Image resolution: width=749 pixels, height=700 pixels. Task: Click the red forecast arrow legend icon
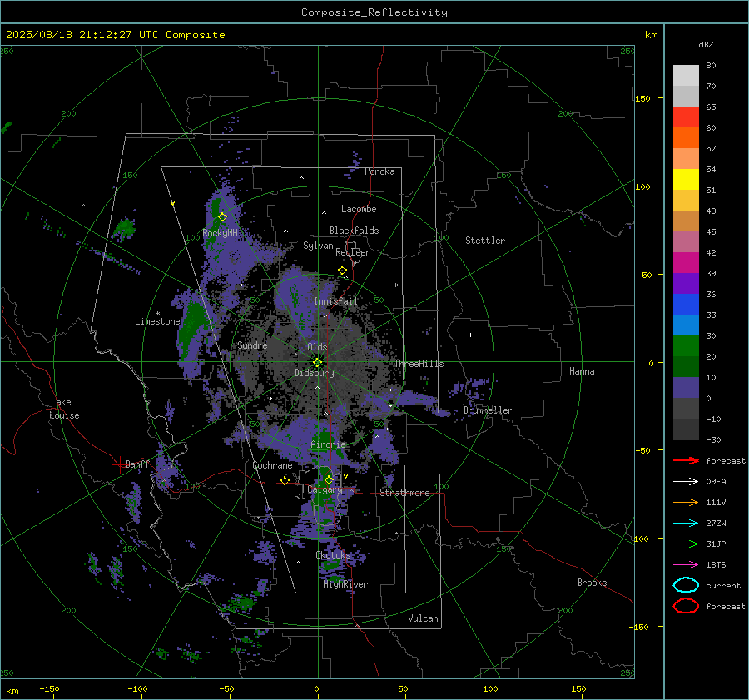[686, 460]
